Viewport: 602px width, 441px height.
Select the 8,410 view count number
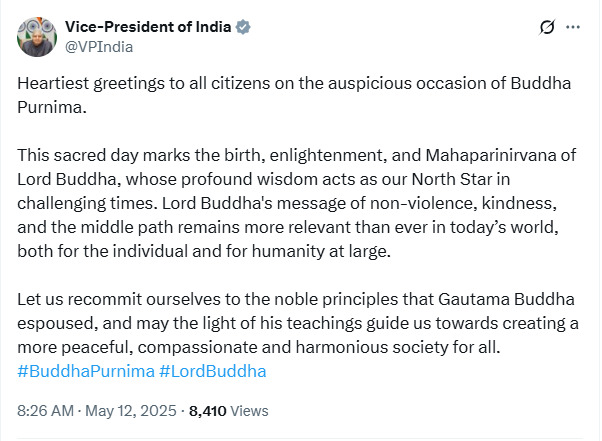click(208, 411)
